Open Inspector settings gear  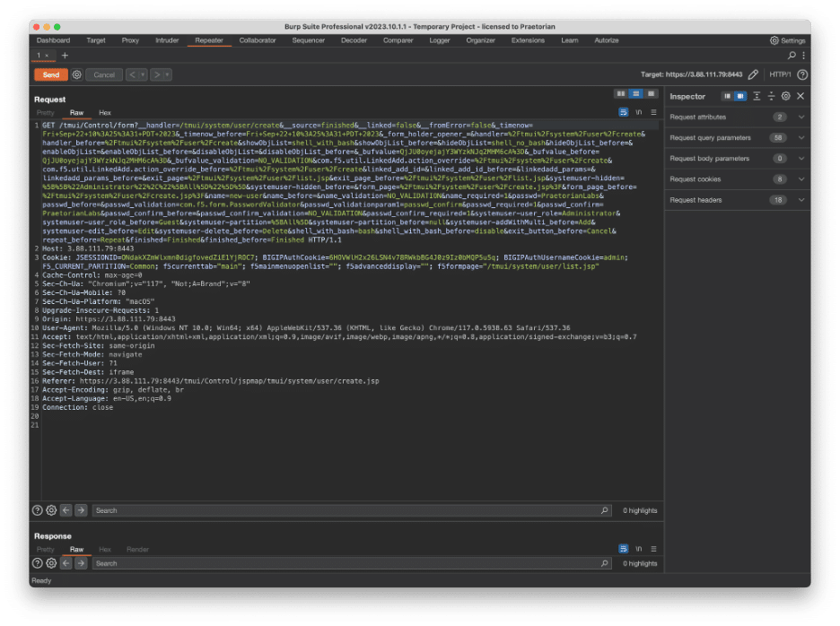tap(786, 96)
